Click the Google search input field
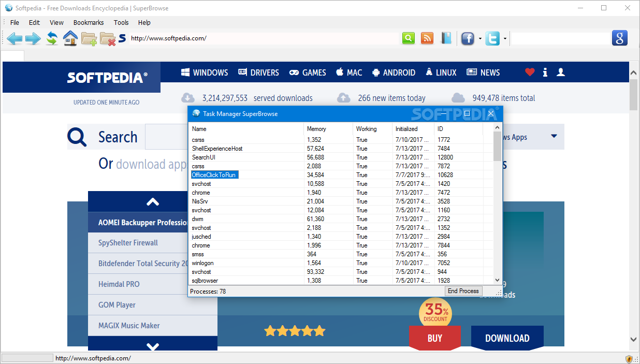This screenshot has width=640, height=364. [x=561, y=38]
